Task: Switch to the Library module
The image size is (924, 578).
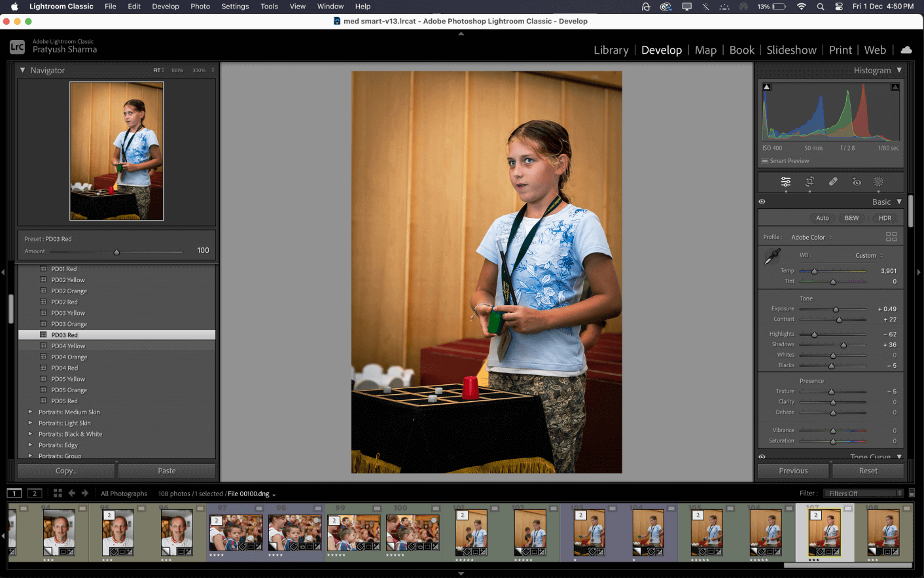Action: [x=611, y=50]
